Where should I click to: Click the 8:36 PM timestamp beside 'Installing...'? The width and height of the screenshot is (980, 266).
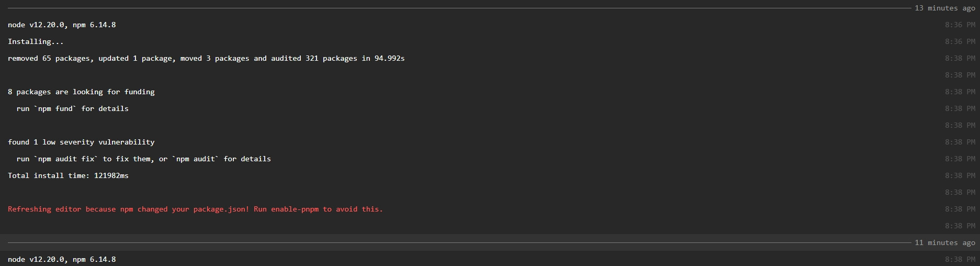click(x=960, y=41)
